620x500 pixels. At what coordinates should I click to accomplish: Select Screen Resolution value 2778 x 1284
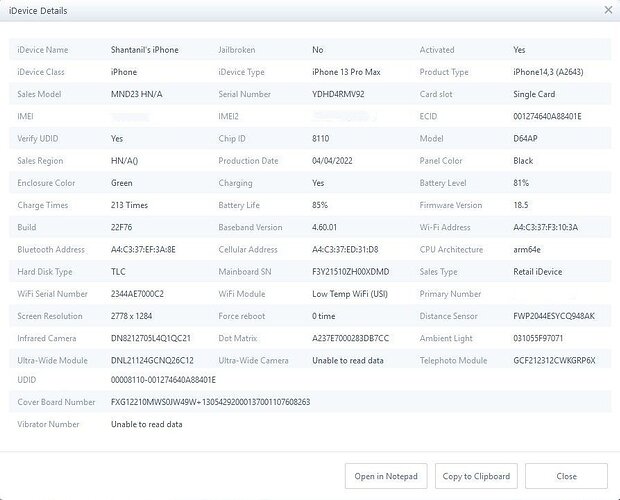click(131, 316)
